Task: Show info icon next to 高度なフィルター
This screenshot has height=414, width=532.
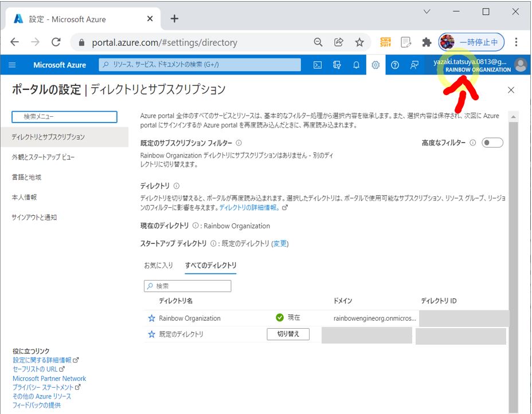Action: click(472, 143)
